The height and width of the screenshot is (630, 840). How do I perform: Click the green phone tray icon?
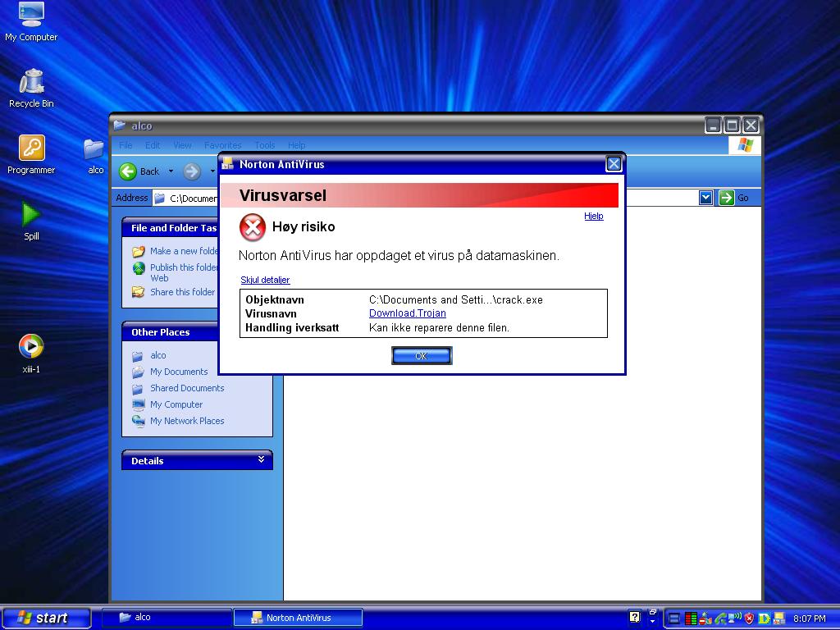coord(720,619)
